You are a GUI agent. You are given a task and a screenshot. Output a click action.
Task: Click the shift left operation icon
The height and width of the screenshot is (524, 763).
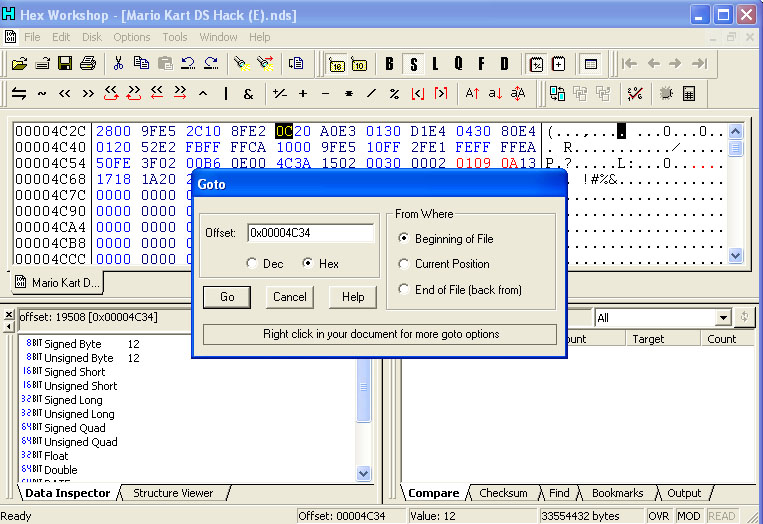point(65,93)
